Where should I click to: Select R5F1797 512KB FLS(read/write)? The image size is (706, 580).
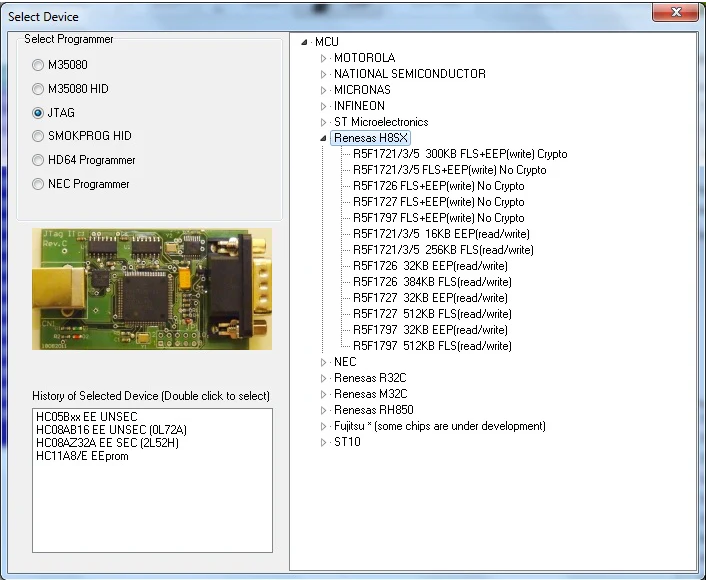(432, 346)
